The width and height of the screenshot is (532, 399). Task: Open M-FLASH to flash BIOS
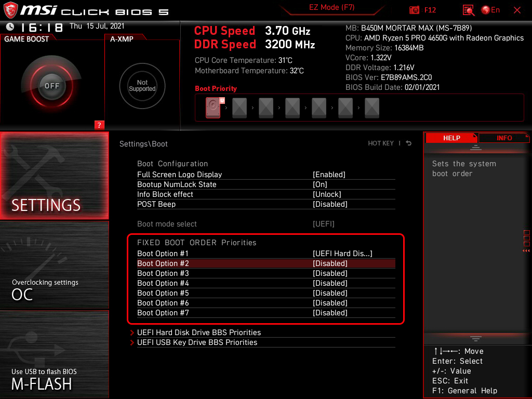pos(54,354)
